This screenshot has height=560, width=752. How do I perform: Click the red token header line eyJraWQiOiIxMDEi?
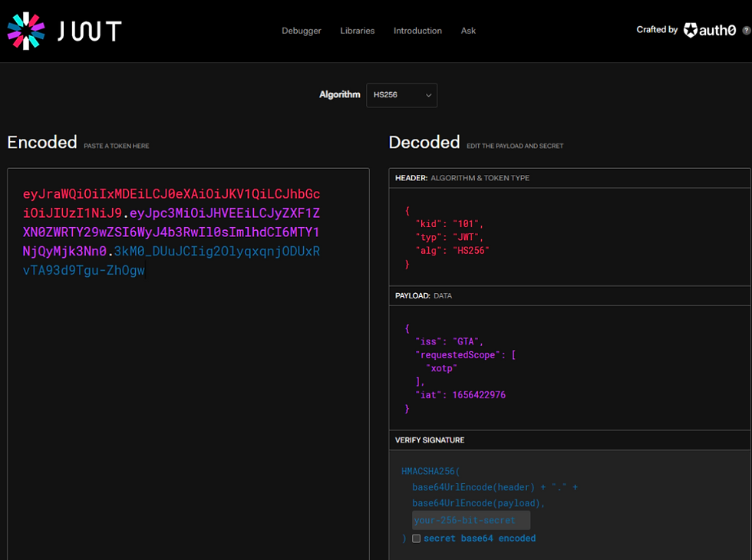click(171, 194)
